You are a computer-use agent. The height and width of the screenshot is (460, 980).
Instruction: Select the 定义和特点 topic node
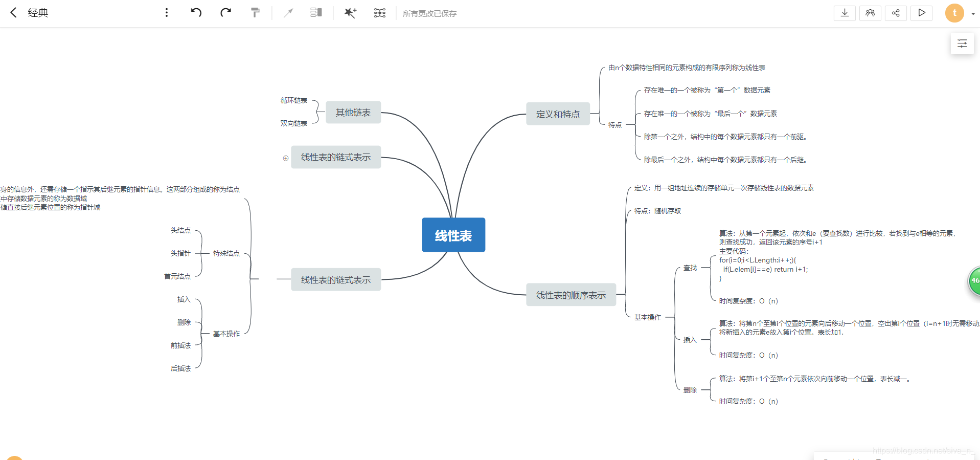tap(558, 114)
